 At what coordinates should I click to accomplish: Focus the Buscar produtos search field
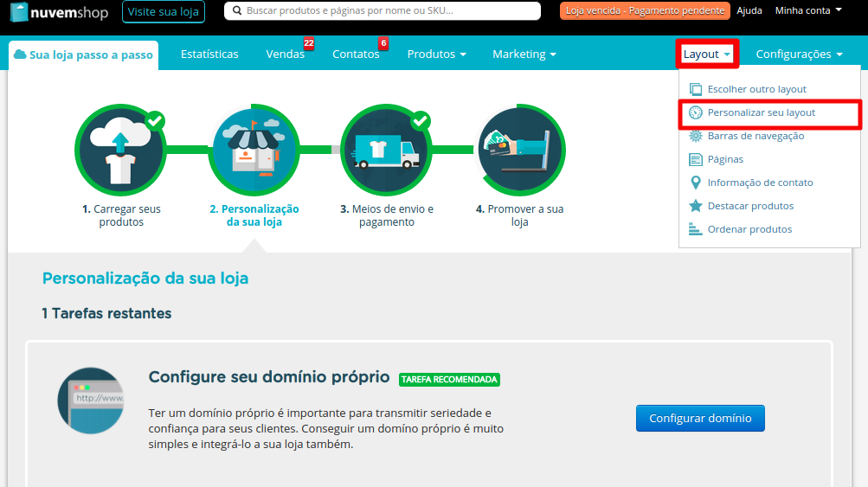coord(383,10)
